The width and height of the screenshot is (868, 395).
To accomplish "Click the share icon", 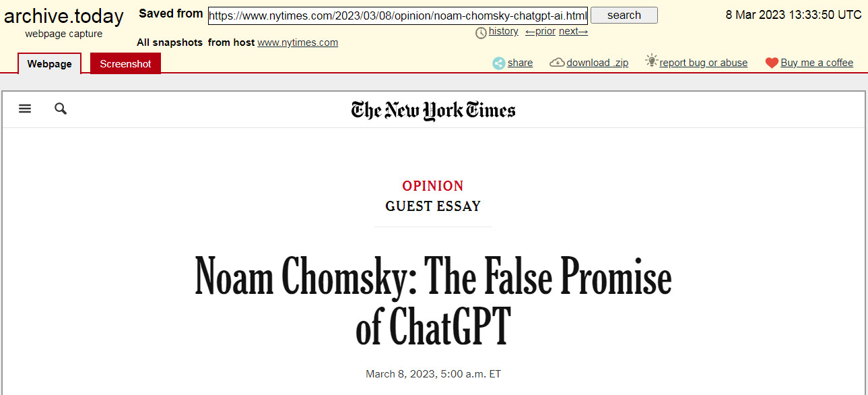I will pos(498,63).
